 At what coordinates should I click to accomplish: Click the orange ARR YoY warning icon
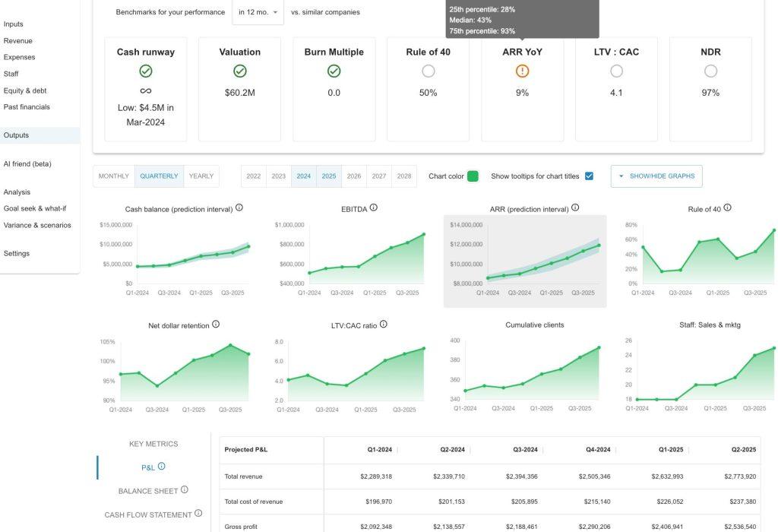(x=522, y=69)
